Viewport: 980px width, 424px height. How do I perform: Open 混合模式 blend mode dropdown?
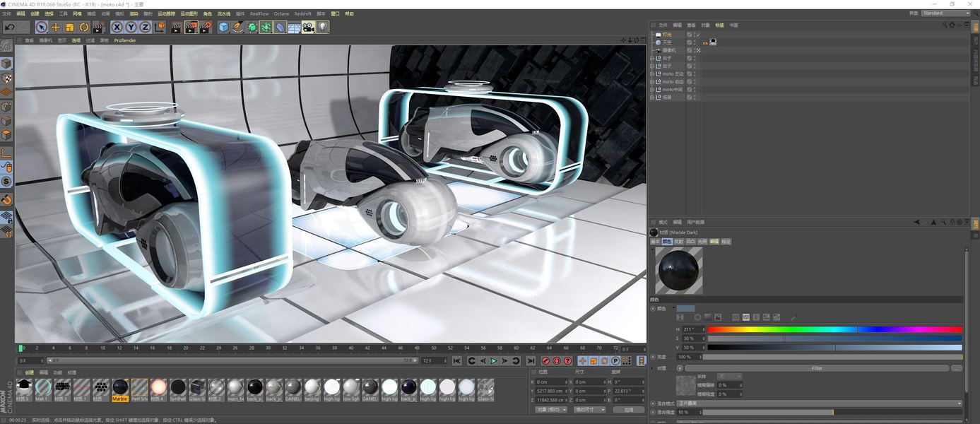(820, 404)
